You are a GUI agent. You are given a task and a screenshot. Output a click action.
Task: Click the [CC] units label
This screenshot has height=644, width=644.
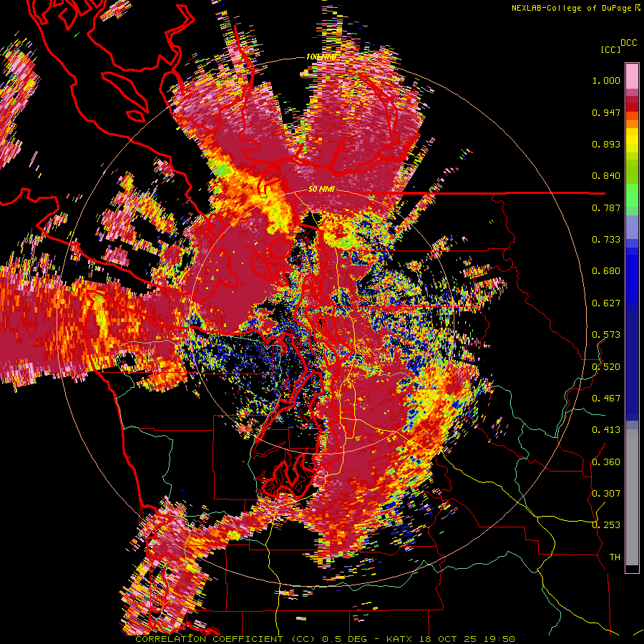pos(610,49)
